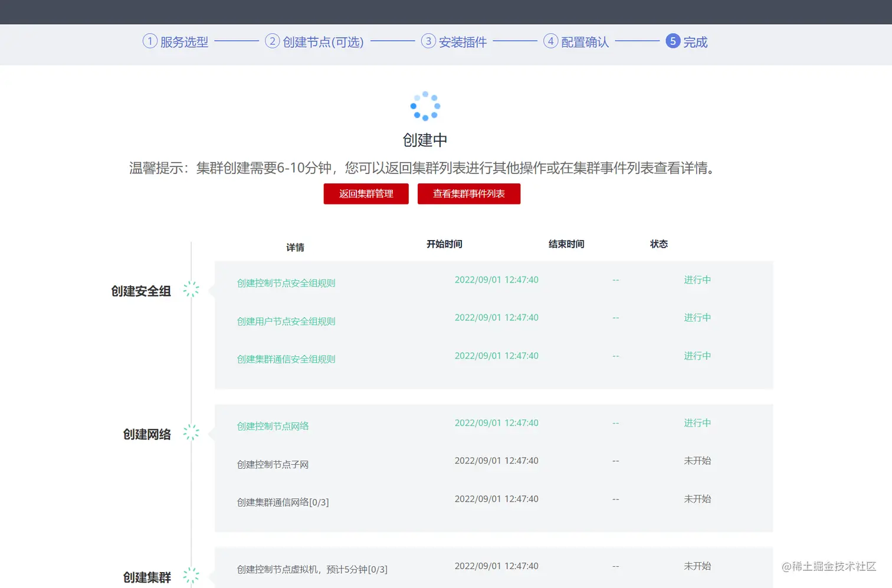Click the spinner icon beside 创建网络

tap(191, 432)
